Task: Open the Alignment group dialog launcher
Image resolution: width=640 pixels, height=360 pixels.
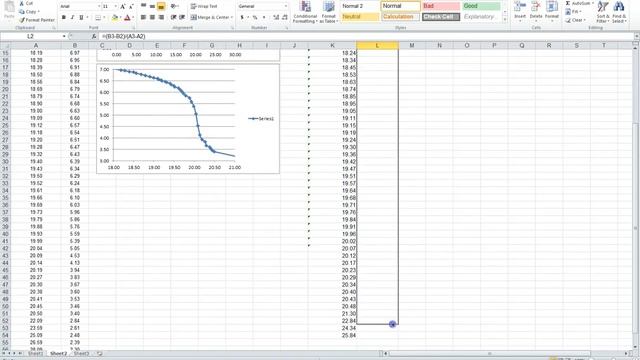Action: pyautogui.click(x=232, y=28)
